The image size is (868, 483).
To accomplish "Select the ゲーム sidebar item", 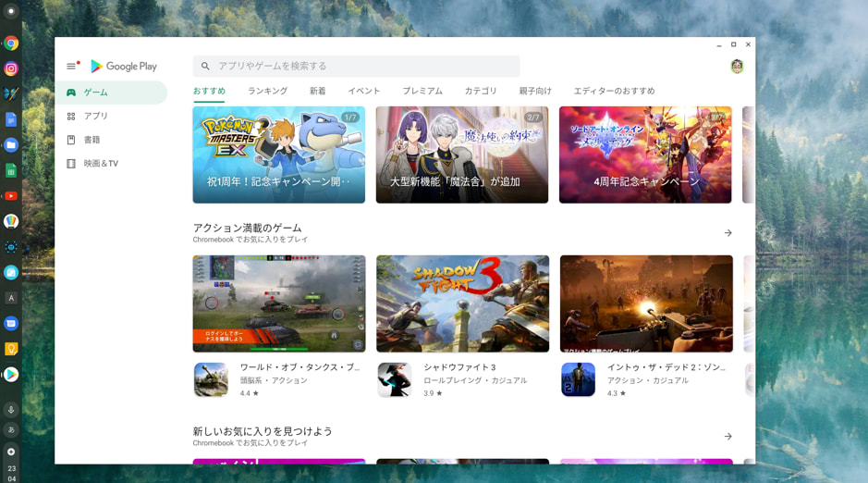I will coord(111,93).
